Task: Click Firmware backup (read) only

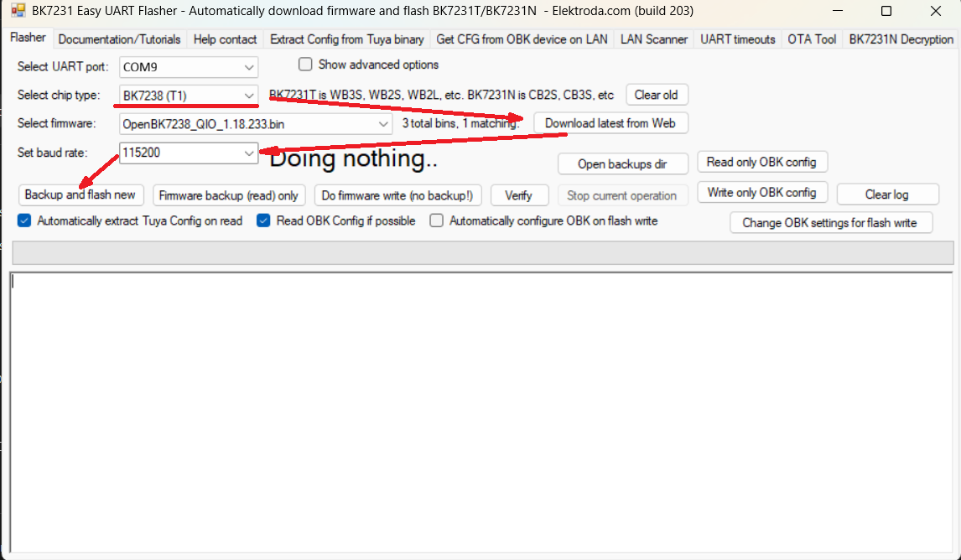Action: pyautogui.click(x=229, y=195)
